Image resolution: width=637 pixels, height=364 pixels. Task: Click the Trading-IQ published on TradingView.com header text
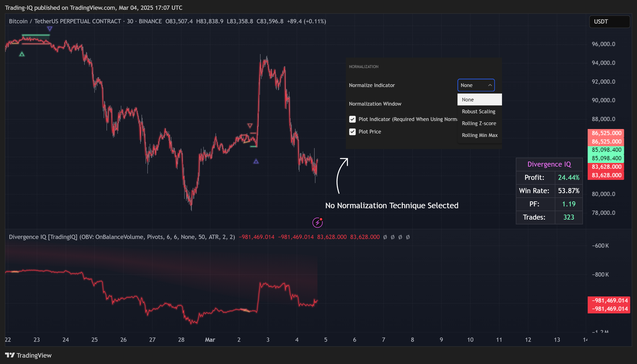(94, 8)
